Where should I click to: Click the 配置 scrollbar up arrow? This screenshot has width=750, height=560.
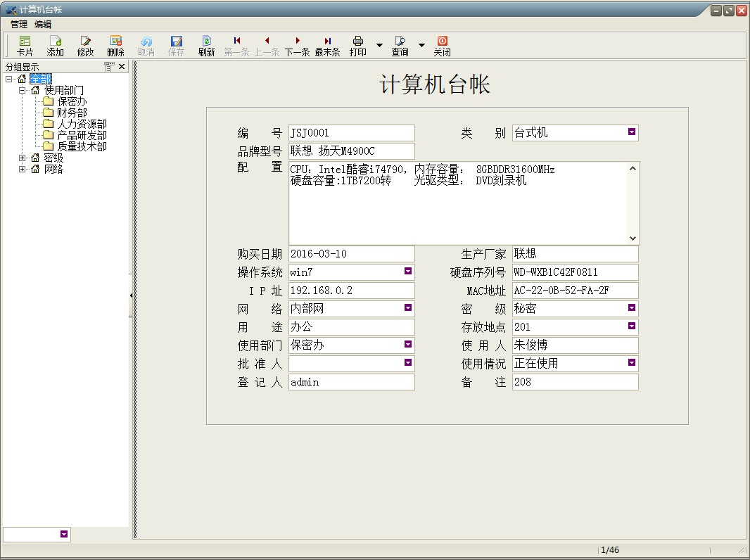633,168
